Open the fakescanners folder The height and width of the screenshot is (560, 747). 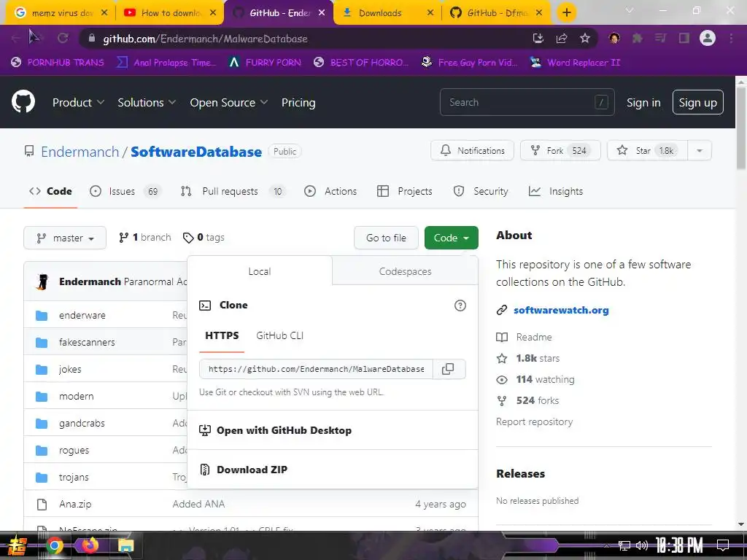tap(87, 343)
